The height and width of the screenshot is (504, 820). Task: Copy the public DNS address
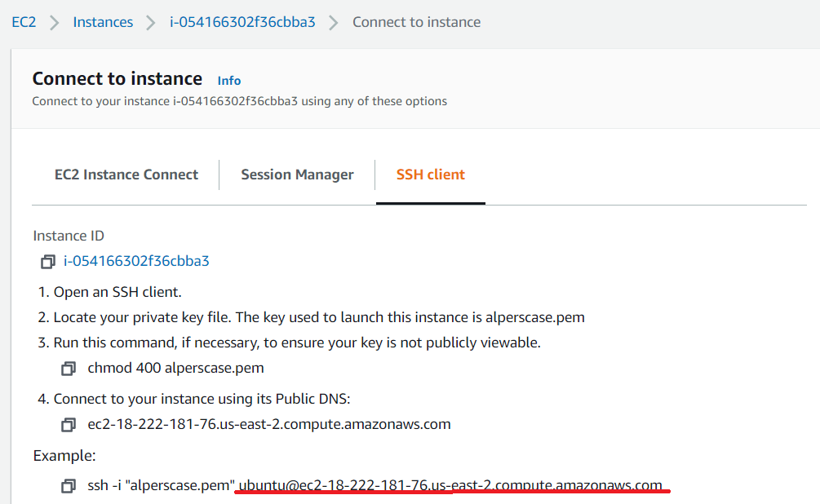[x=69, y=424]
